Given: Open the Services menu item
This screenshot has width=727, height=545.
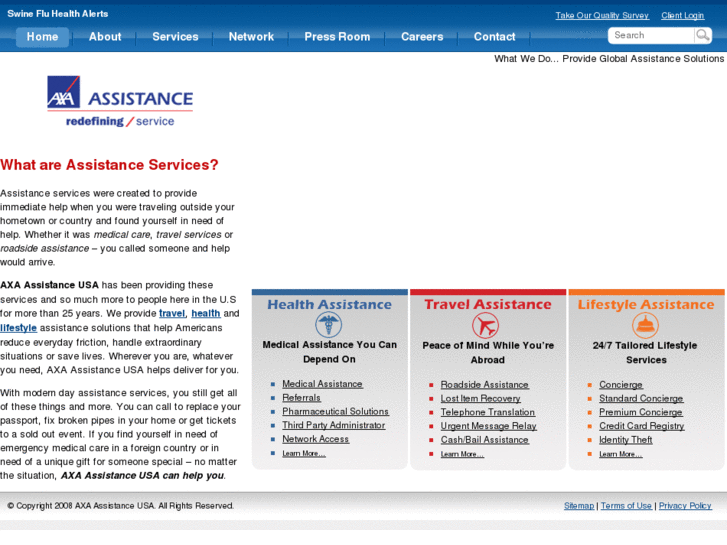Looking at the screenshot, I should tap(175, 37).
